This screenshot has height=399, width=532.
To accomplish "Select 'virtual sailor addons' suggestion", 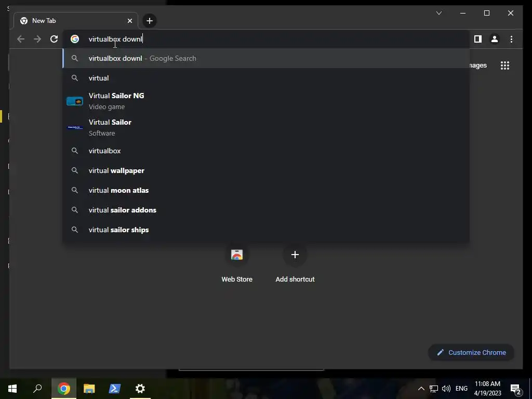I will click(x=266, y=210).
